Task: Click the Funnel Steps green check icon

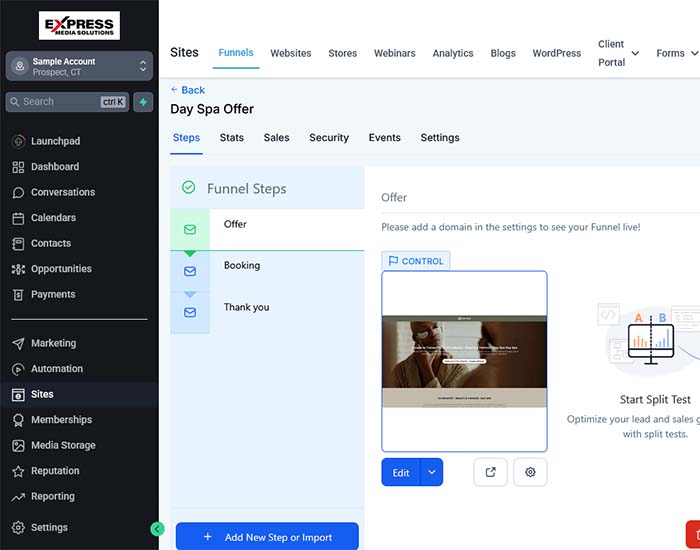Action: tap(188, 188)
